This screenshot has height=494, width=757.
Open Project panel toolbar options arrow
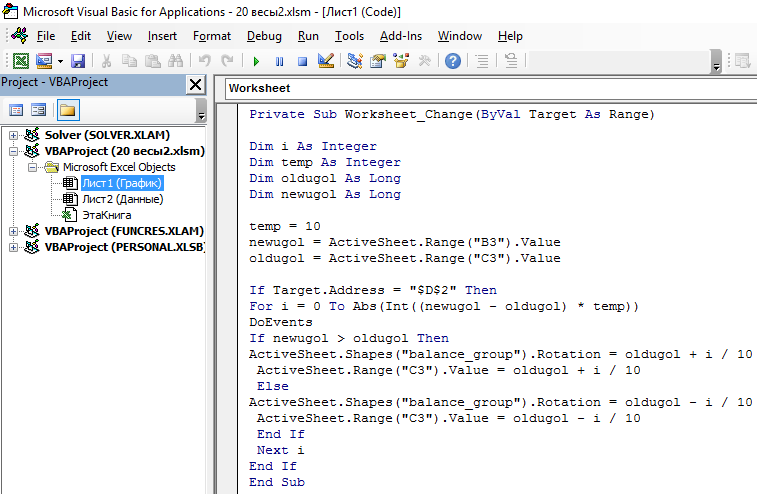point(201,111)
